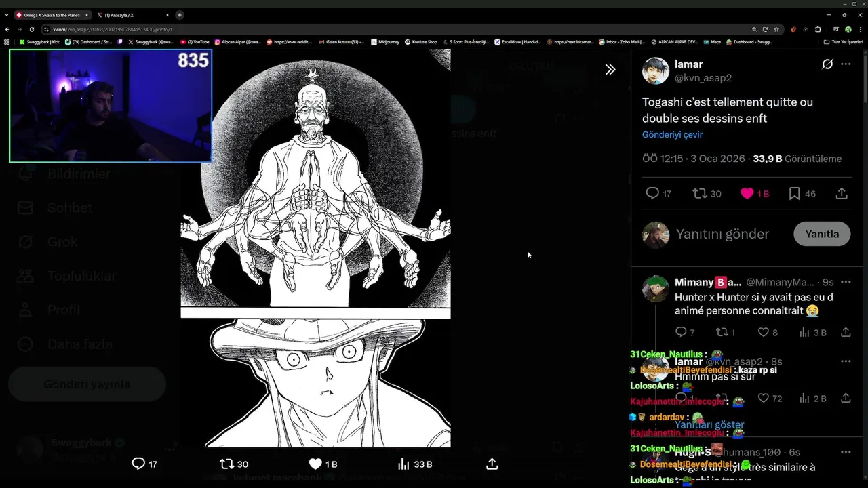Viewport: 868px width, 488px height.
Task: Bookmark lamar's post
Action: click(x=794, y=194)
